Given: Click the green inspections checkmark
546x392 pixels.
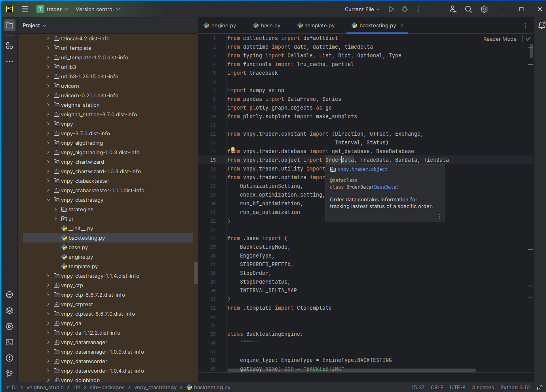Looking at the screenshot, I should [x=528, y=39].
